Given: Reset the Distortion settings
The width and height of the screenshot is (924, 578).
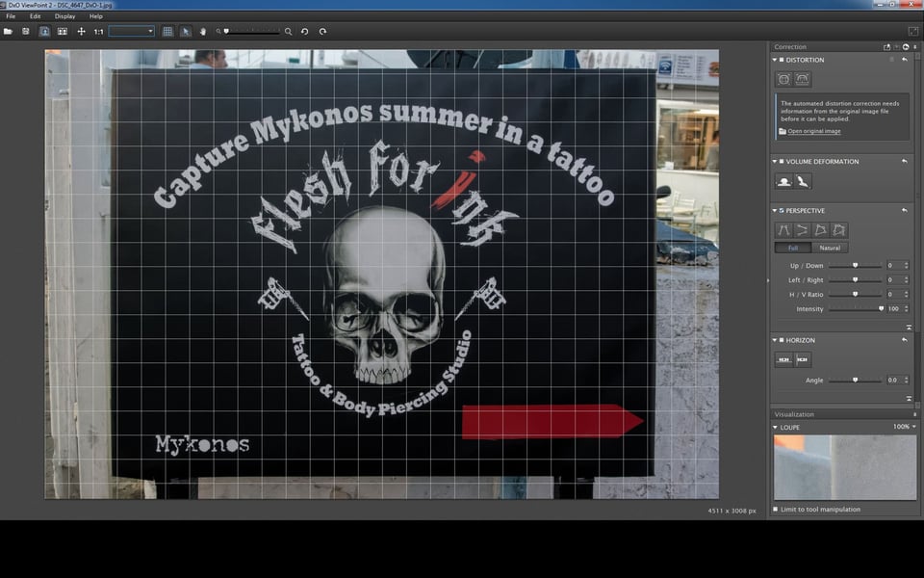Looking at the screenshot, I should point(905,60).
